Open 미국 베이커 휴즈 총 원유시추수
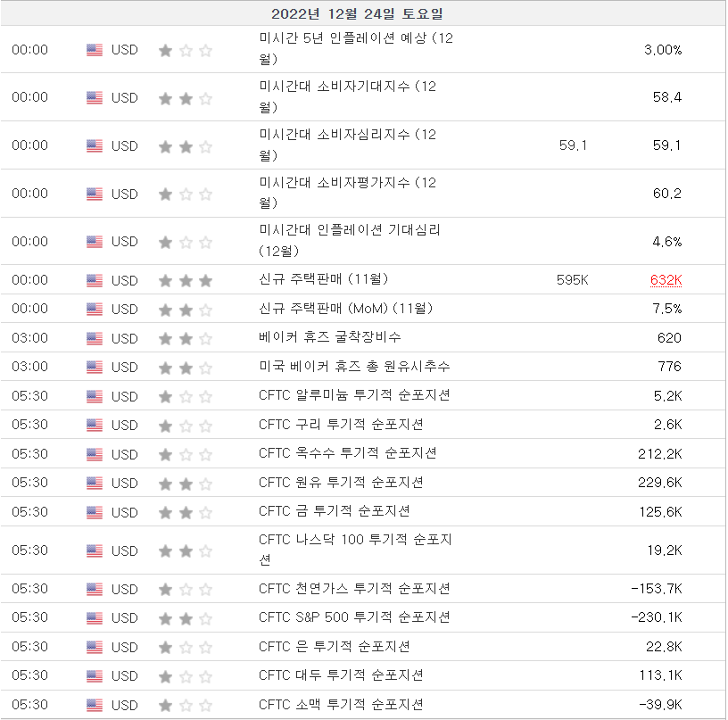This screenshot has width=728, height=720. tap(354, 367)
